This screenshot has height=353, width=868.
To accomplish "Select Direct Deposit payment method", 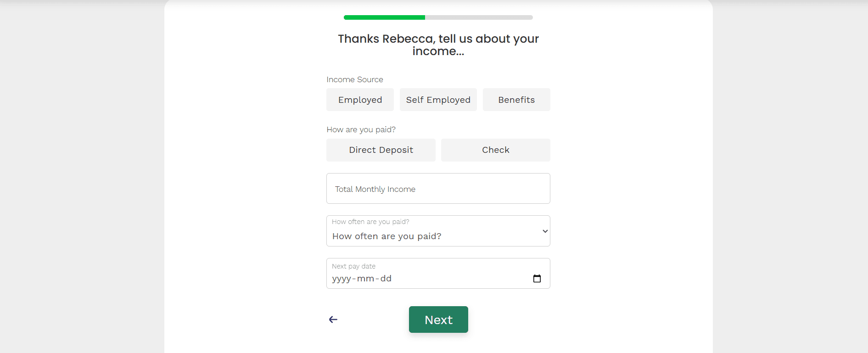I will click(x=381, y=150).
